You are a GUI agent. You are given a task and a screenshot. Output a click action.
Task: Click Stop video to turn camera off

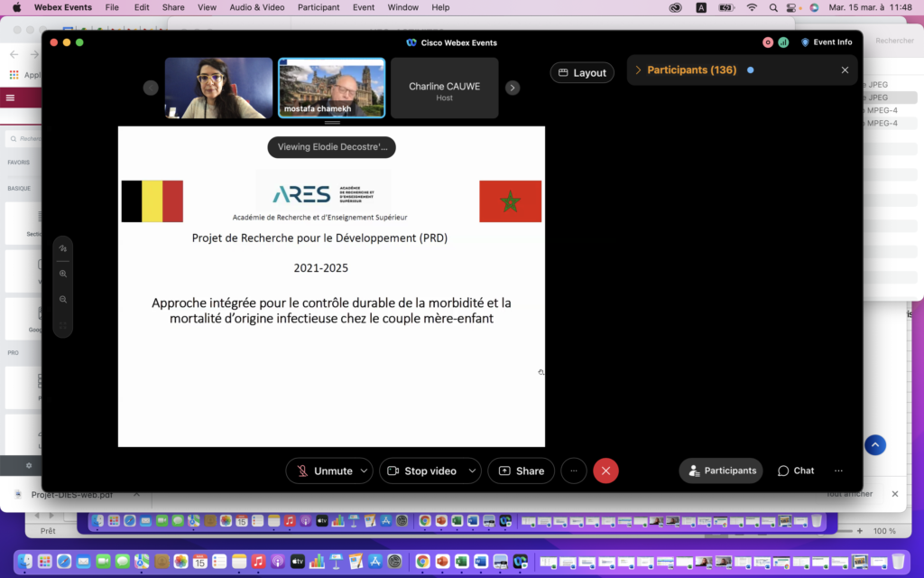[423, 471]
